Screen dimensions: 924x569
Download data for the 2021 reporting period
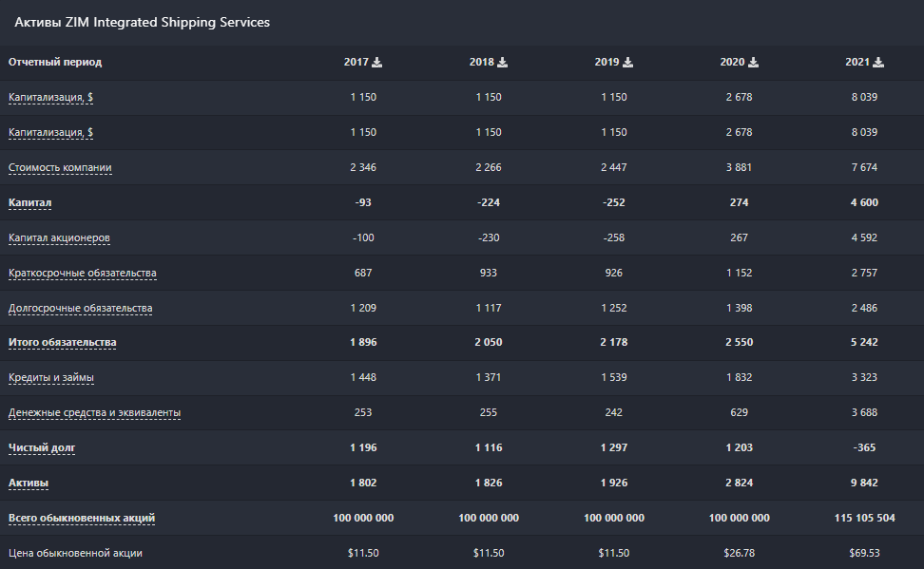(x=879, y=61)
